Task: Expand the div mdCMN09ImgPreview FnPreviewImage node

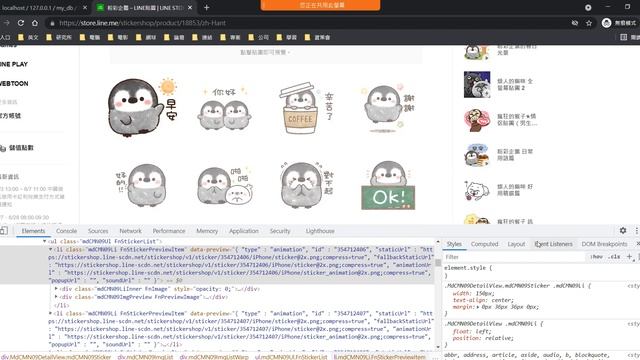Action: tap(56, 297)
